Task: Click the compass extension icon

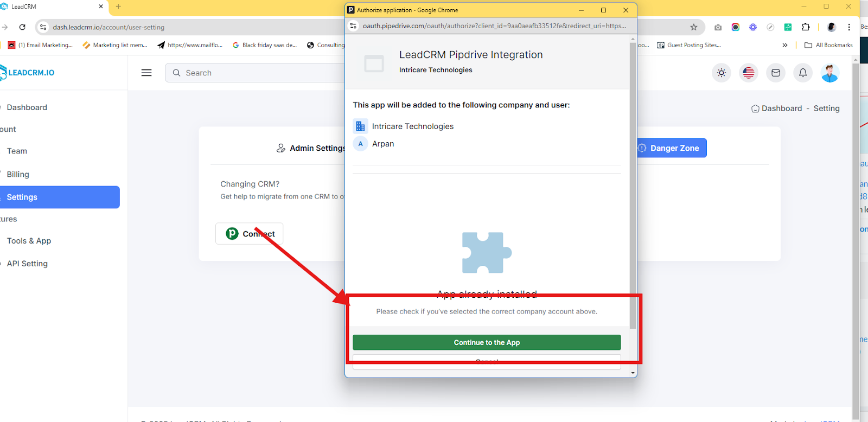Action: pos(770,27)
